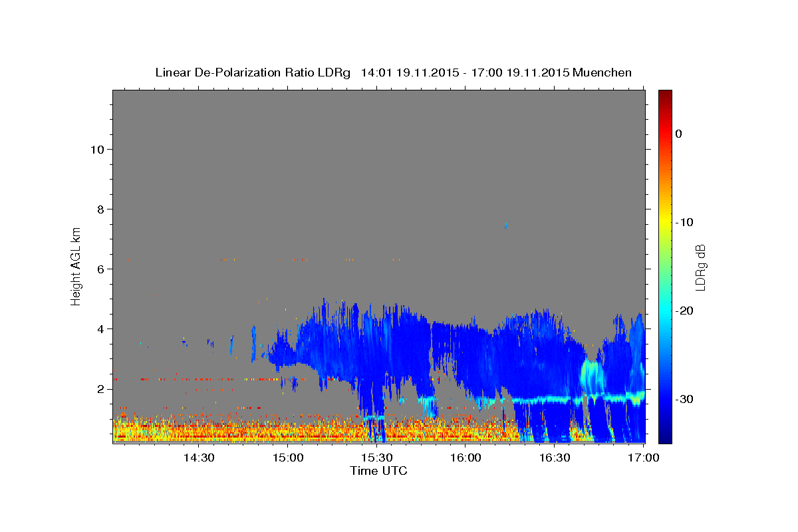The width and height of the screenshot is (798, 532).
Task: Click the 15:00 time tick label
Action: [x=287, y=458]
